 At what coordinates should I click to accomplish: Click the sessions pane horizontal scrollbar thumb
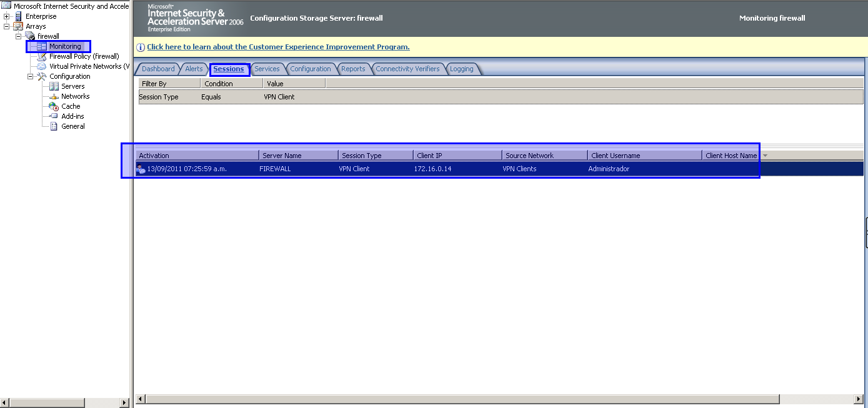(x=462, y=399)
